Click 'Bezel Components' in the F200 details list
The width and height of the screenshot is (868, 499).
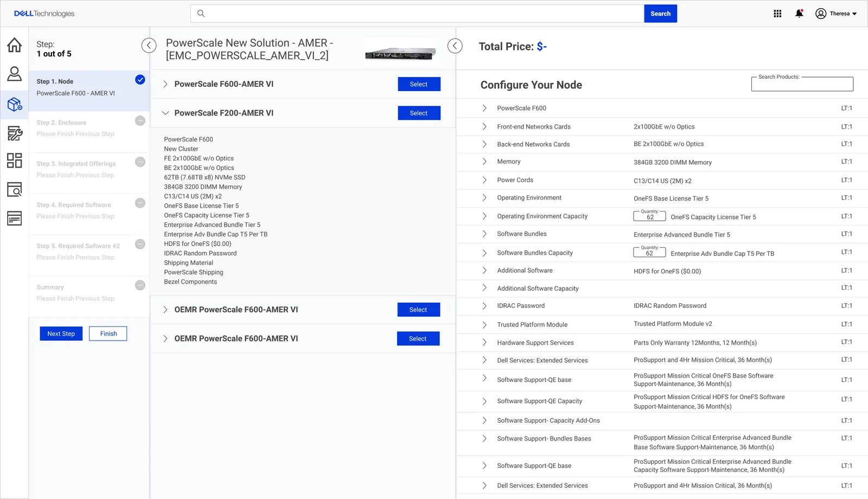(x=190, y=282)
